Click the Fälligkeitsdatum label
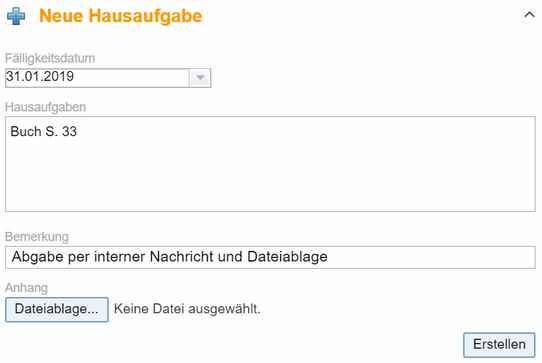 pyautogui.click(x=50, y=58)
